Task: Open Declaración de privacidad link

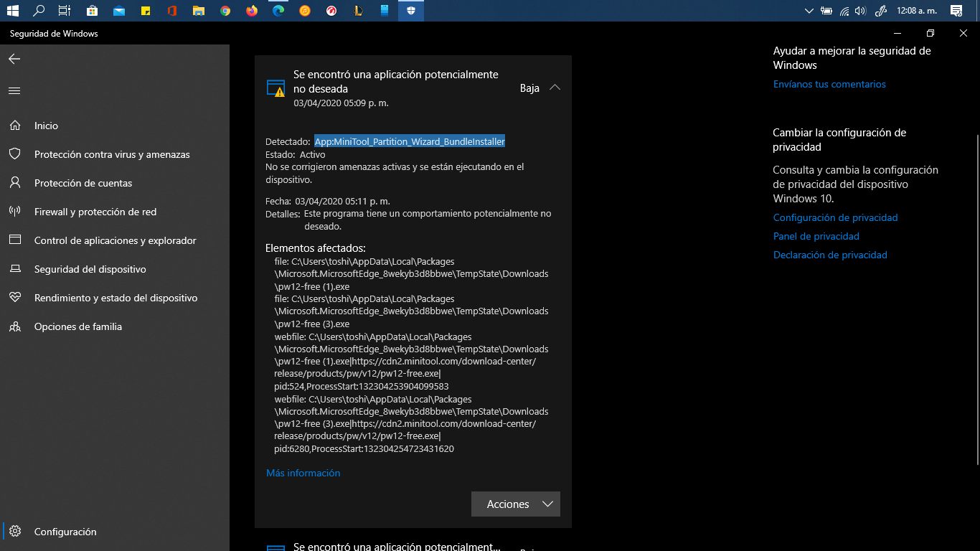Action: pos(830,255)
